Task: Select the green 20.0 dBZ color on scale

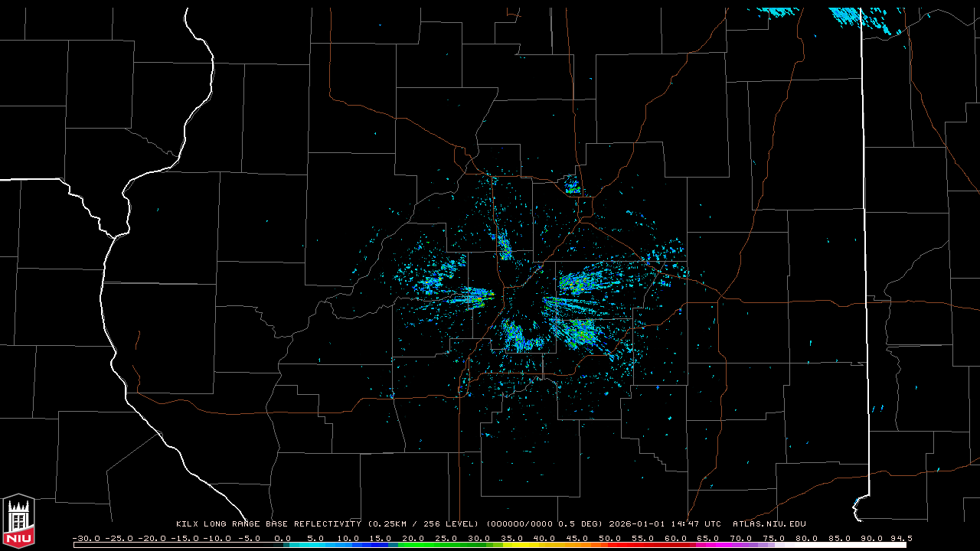Action: tap(414, 545)
